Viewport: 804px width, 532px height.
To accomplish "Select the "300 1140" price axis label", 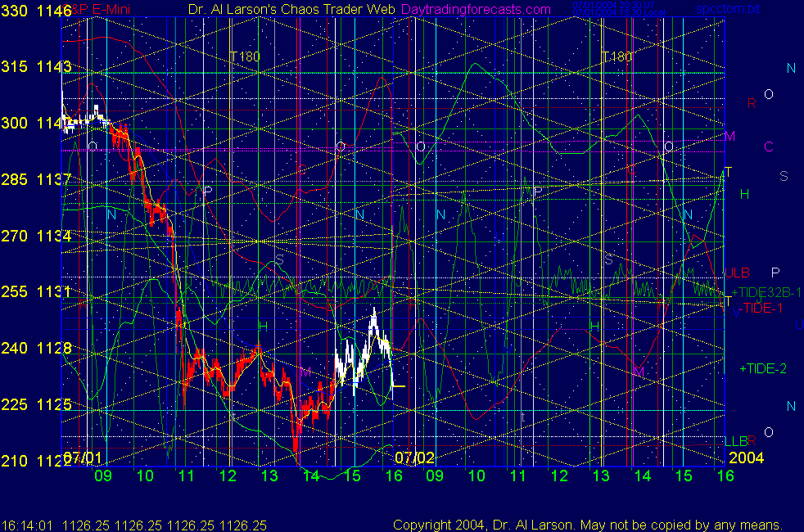I will click(x=36, y=123).
